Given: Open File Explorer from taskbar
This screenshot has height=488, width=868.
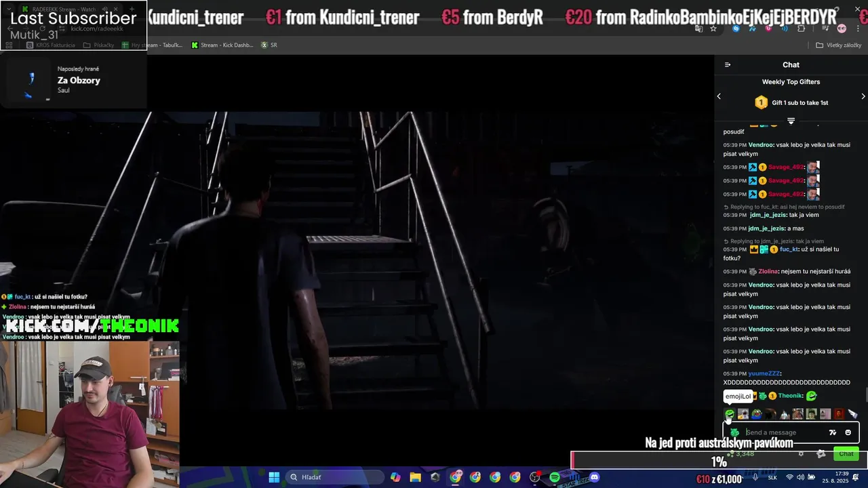Looking at the screenshot, I should pos(415,477).
